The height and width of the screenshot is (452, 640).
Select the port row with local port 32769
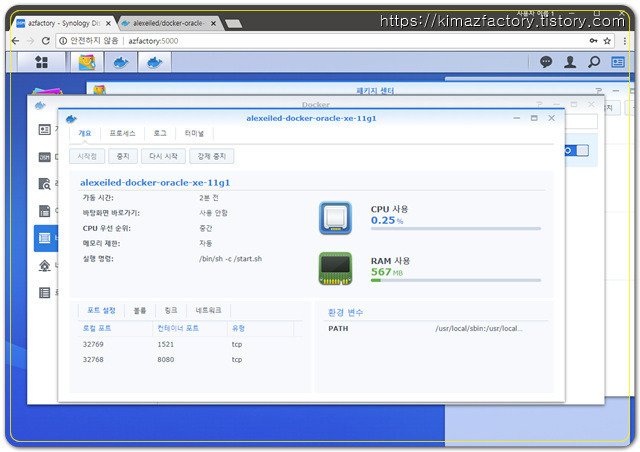click(190, 344)
